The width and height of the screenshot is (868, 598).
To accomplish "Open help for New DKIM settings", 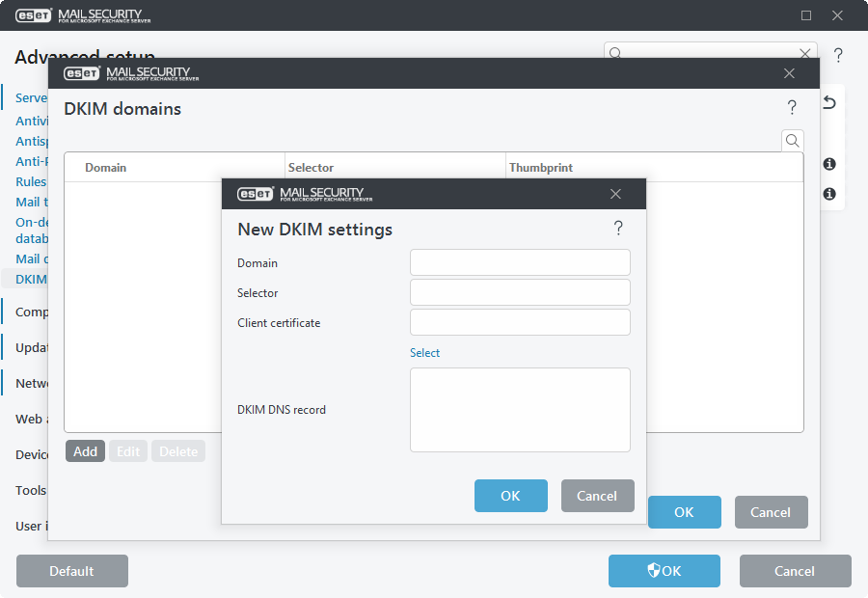I will point(618,228).
